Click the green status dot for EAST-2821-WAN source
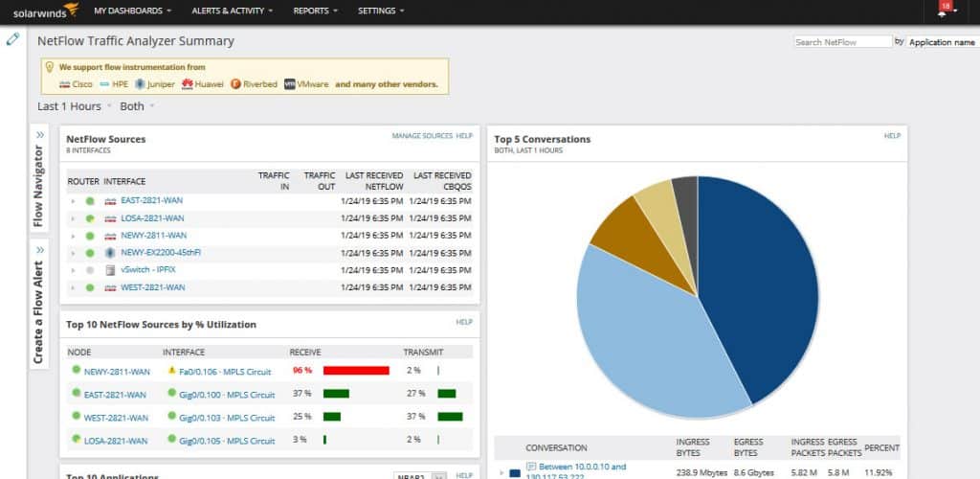980x479 pixels. [90, 201]
